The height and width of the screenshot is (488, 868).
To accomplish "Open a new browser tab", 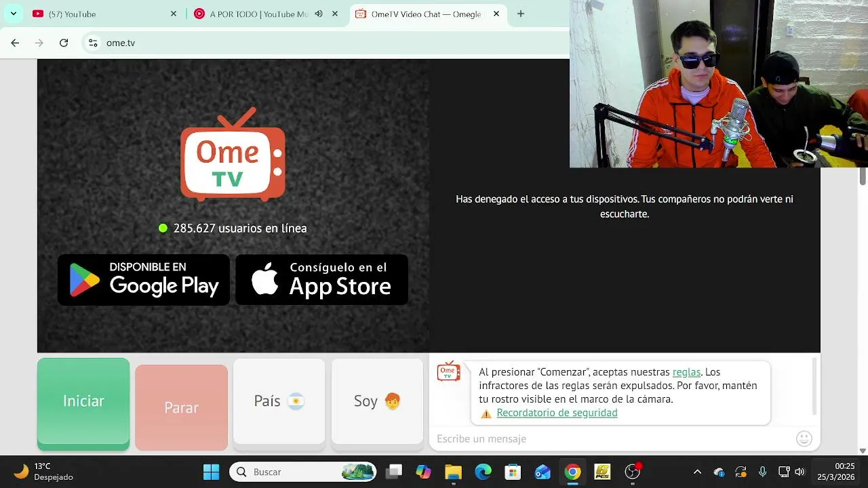I will [521, 14].
